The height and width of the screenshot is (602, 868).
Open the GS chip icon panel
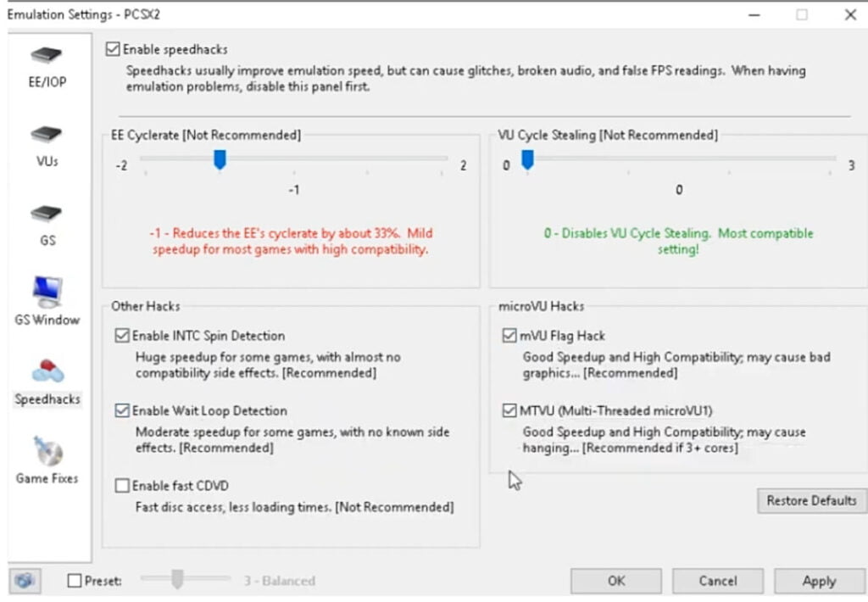tap(47, 214)
